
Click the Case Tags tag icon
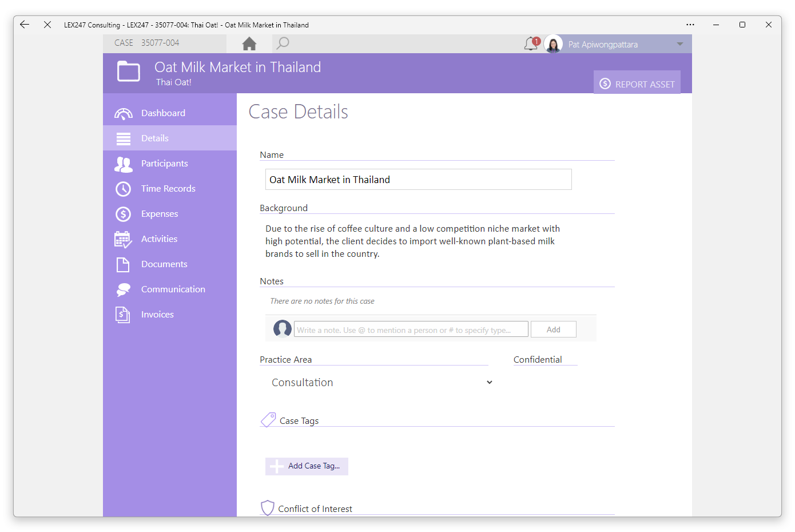[268, 420]
